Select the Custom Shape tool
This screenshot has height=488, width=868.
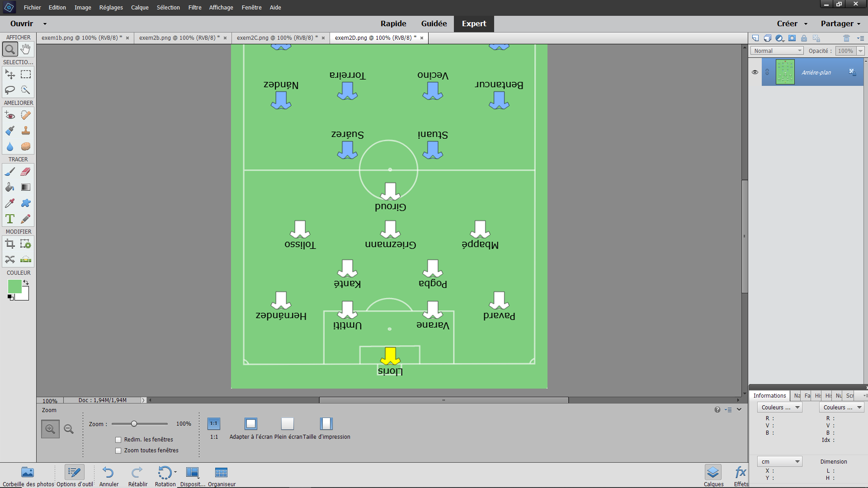point(26,203)
